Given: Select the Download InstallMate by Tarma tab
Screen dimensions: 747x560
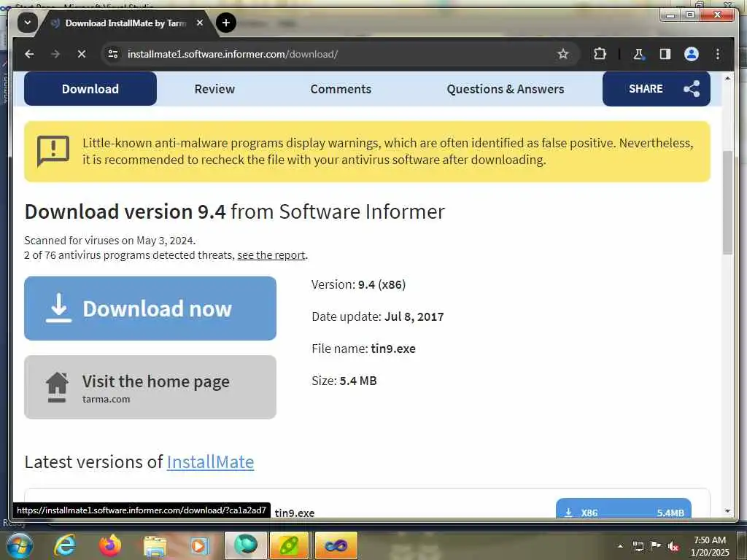Looking at the screenshot, I should pyautogui.click(x=125, y=23).
